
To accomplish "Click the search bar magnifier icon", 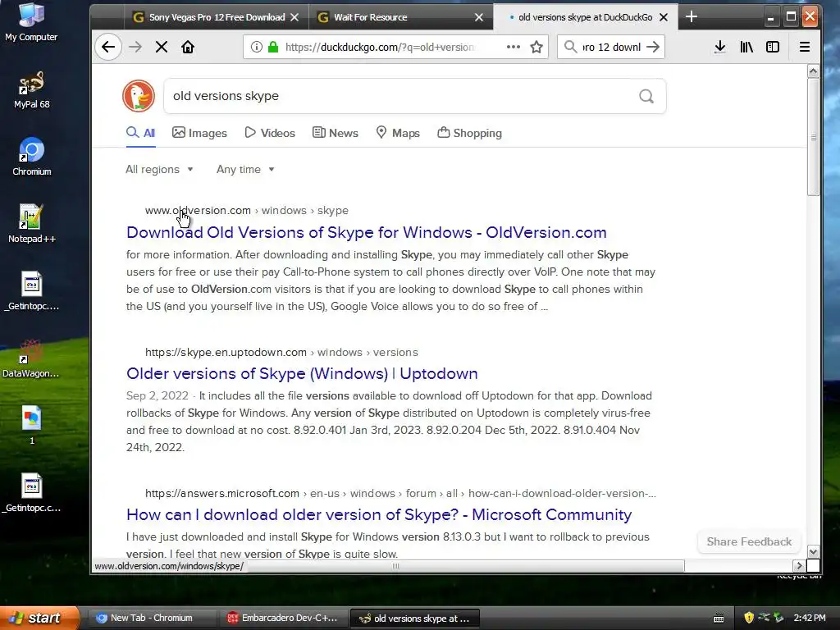I will 571,47.
